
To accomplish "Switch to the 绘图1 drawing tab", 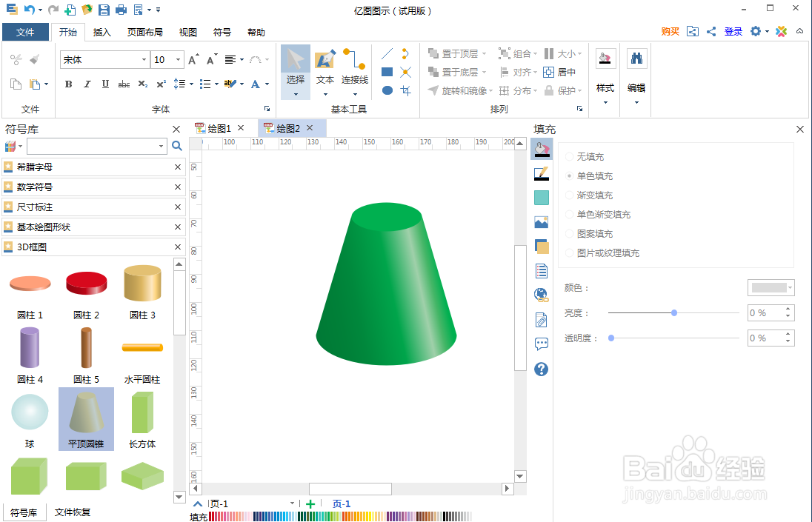I will pos(219,127).
